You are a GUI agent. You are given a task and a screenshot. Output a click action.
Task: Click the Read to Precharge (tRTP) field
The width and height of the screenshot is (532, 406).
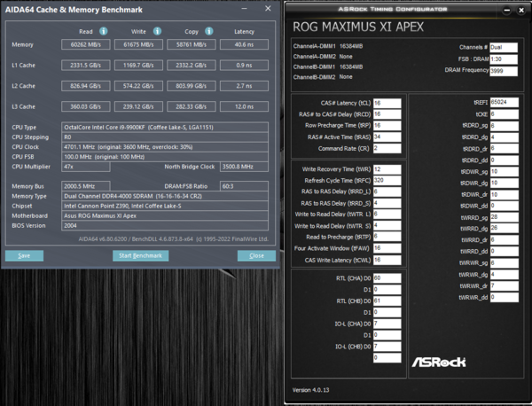[x=387, y=237]
